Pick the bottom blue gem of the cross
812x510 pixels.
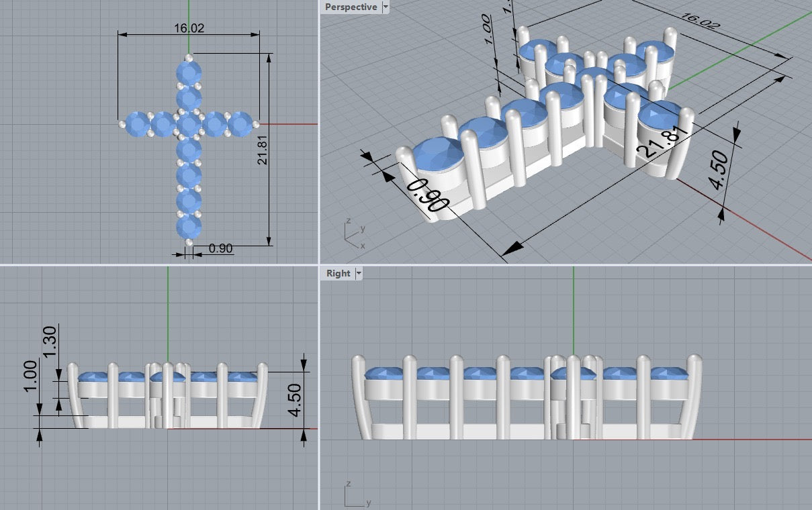(x=189, y=226)
